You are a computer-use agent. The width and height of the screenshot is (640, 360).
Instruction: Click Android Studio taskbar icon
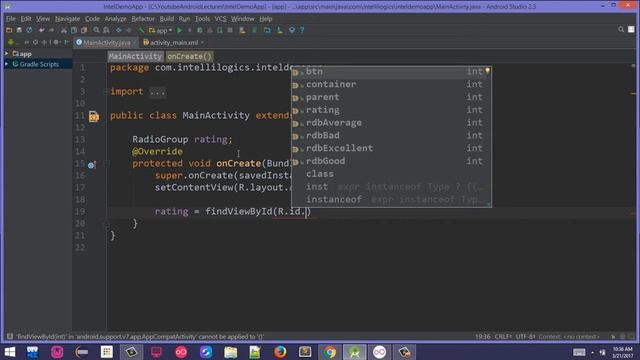354,352
